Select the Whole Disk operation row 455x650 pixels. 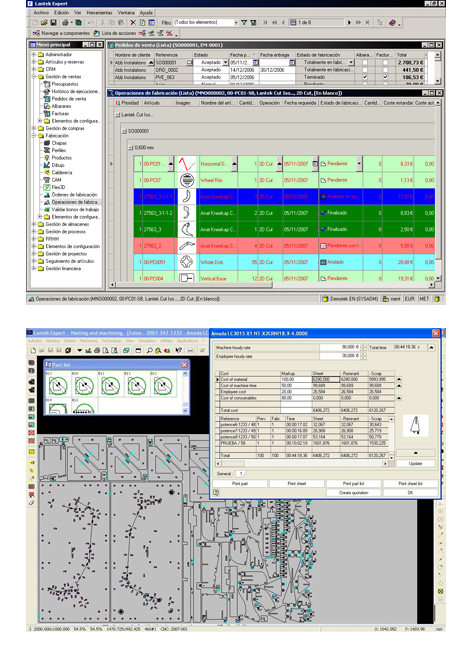click(x=284, y=262)
